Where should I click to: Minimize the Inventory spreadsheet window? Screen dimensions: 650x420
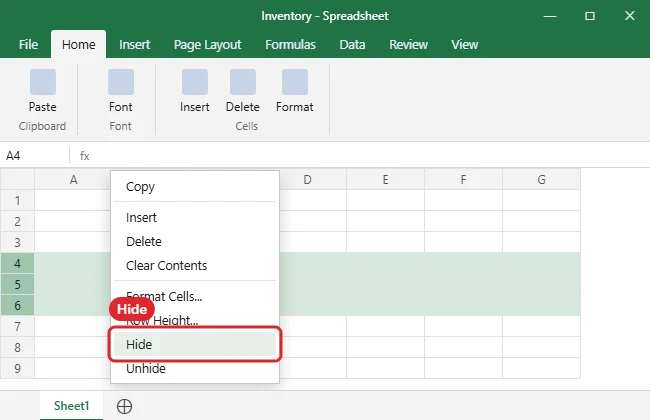550,16
